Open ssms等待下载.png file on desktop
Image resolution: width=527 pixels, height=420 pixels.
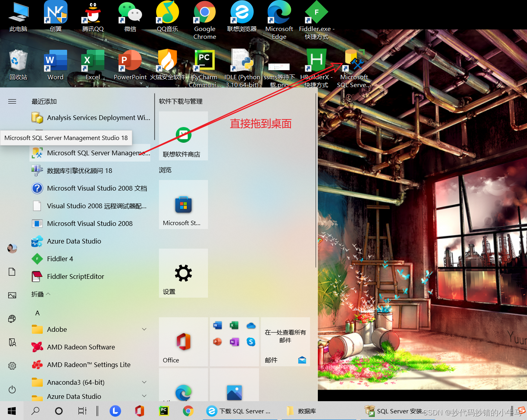tap(279, 75)
